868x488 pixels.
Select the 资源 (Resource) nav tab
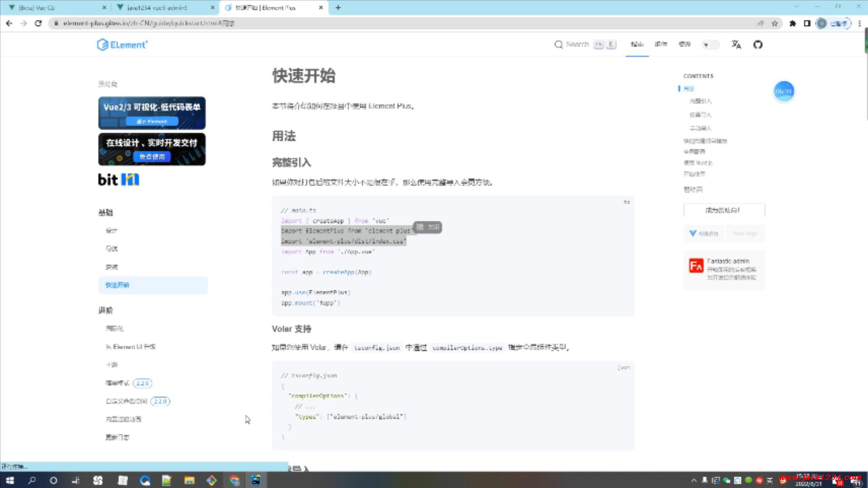click(684, 44)
